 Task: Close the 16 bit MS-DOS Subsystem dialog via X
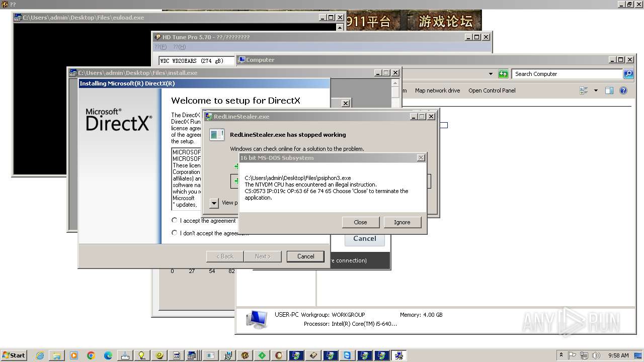point(421,158)
